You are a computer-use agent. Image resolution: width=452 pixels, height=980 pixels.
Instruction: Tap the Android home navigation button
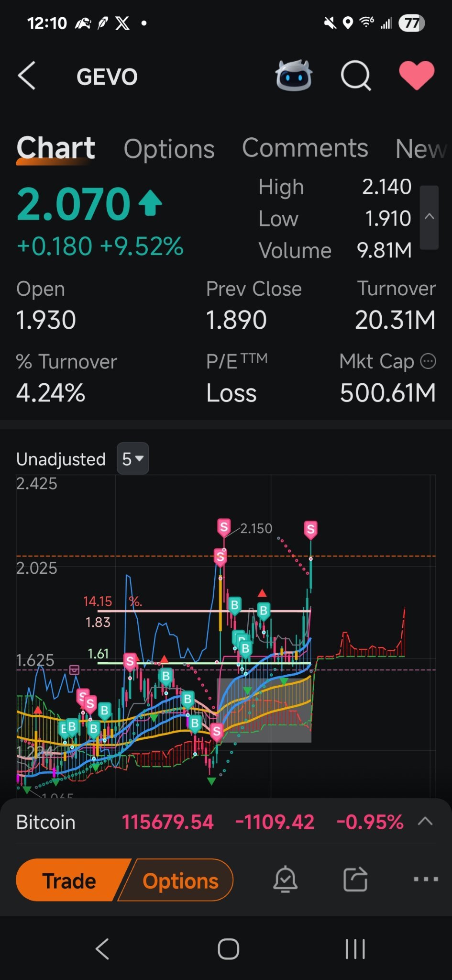tap(228, 949)
